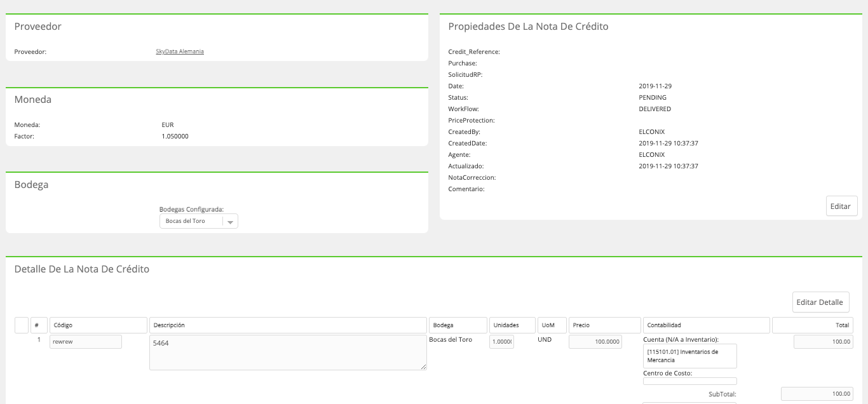Select the SubTotal amount field
868x404 pixels.
(817, 394)
